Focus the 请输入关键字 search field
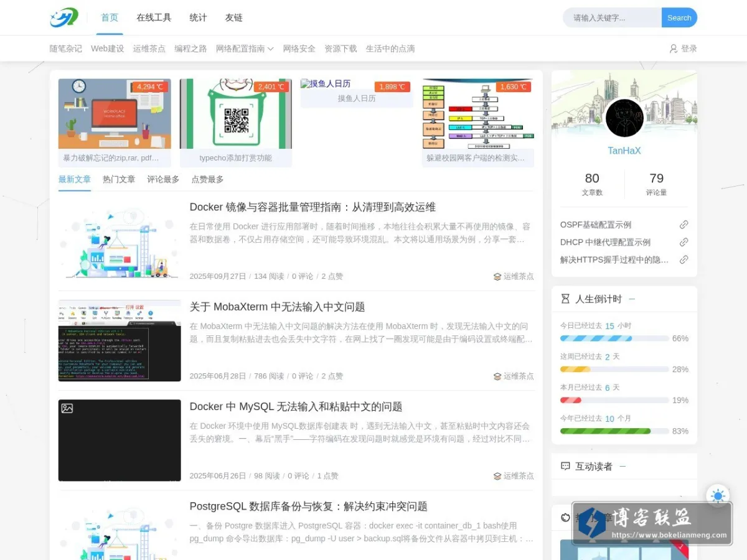 (x=613, y=17)
